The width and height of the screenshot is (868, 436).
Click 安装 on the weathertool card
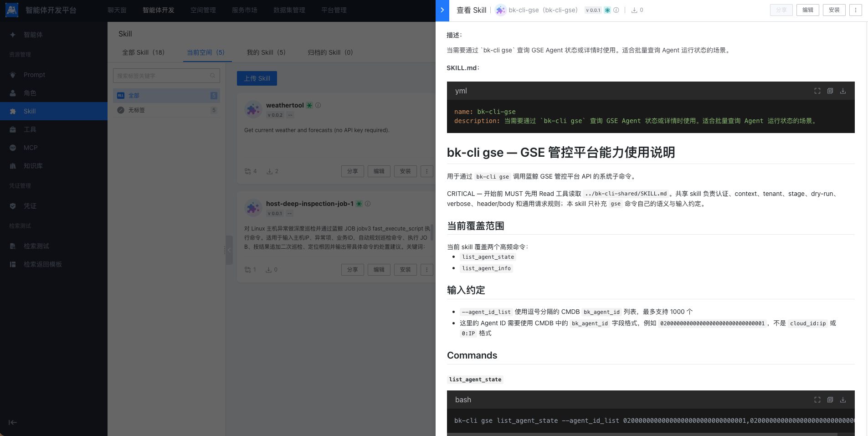(406, 171)
